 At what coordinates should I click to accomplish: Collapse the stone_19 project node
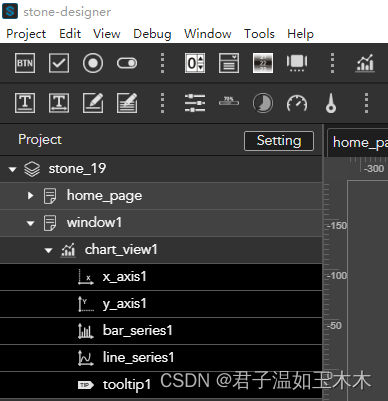tap(13, 169)
